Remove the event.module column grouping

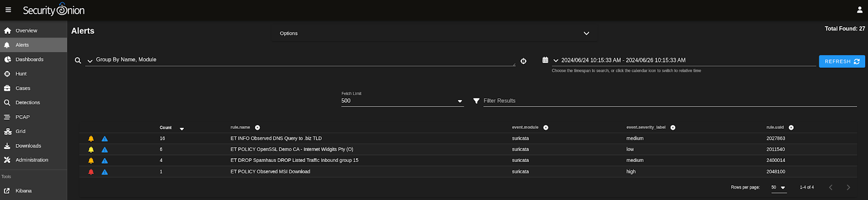(x=546, y=128)
